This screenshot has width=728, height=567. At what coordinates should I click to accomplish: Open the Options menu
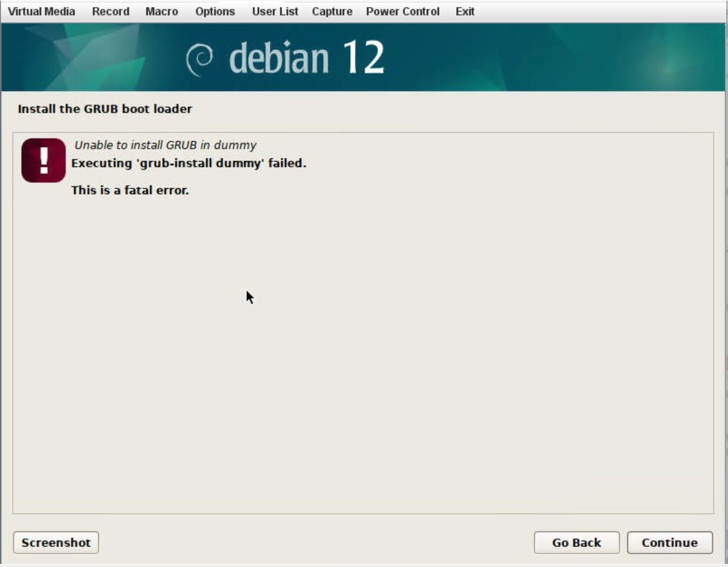215,11
